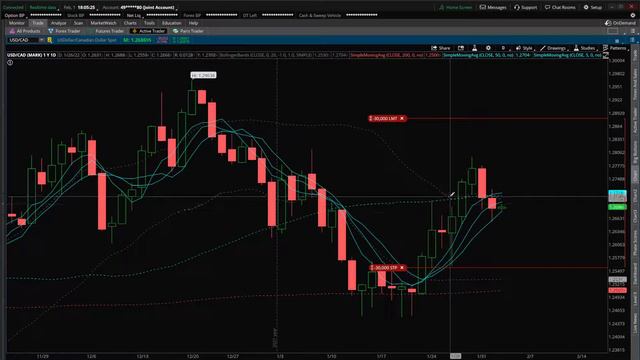Select the Trade tab
The width and height of the screenshot is (640, 360).
tap(38, 23)
